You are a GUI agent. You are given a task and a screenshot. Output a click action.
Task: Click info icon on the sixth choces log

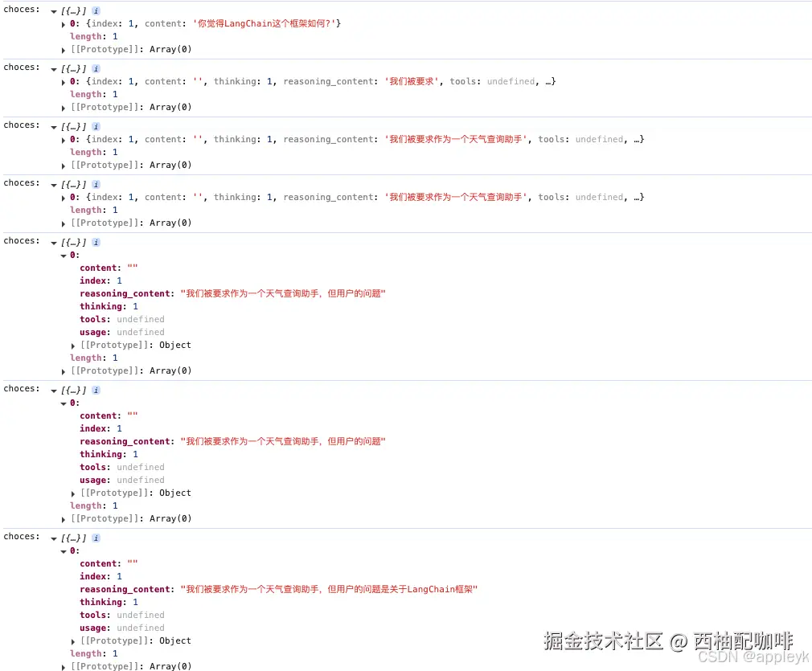[95, 390]
